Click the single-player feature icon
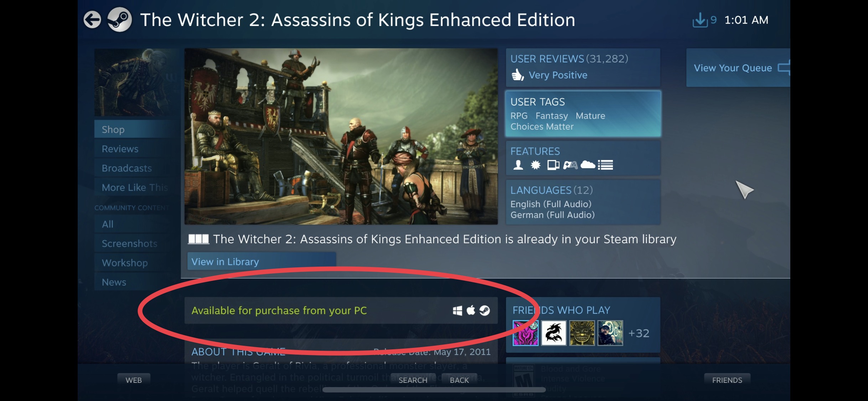 [x=515, y=164]
